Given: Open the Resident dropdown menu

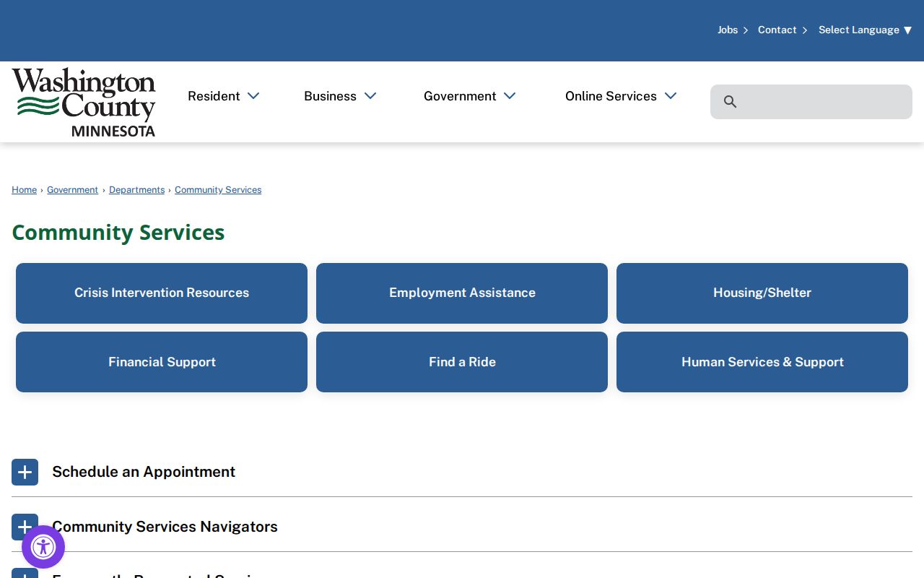Looking at the screenshot, I should (x=223, y=96).
